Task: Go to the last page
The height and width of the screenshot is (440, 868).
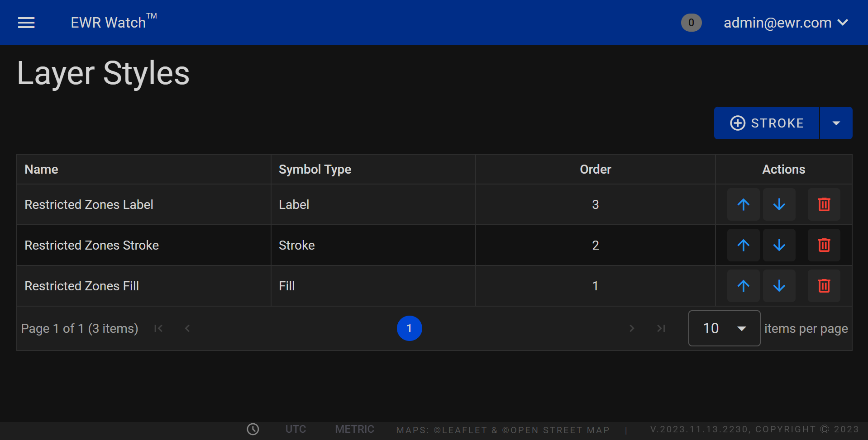Action: tap(661, 328)
